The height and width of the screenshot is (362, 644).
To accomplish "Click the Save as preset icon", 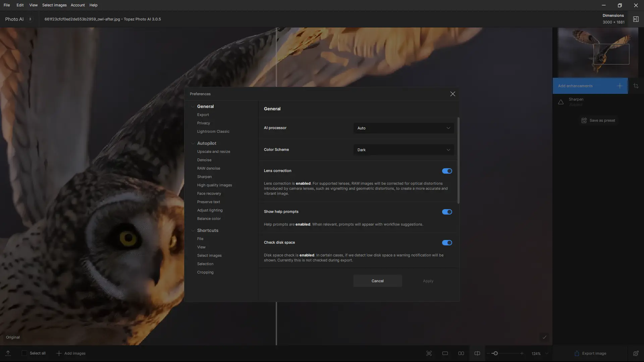I will [x=584, y=120].
